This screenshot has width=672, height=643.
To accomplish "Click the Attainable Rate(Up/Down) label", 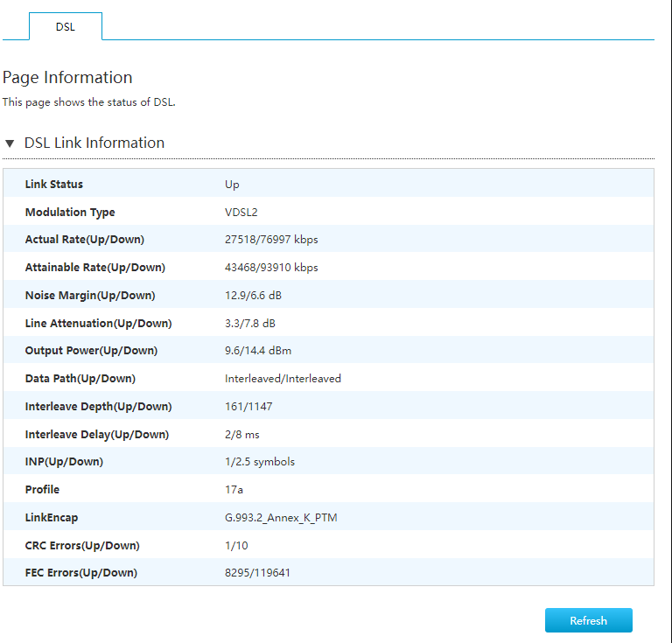I will pyautogui.click(x=95, y=268).
